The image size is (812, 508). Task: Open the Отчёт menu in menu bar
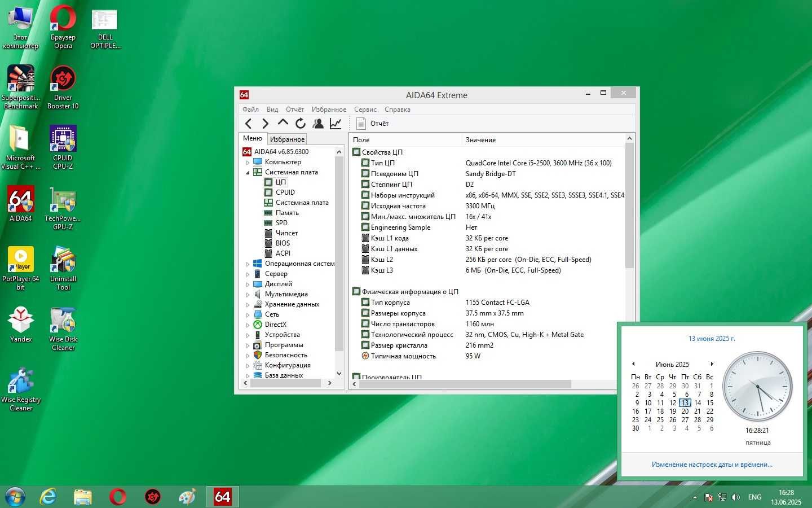pos(295,110)
